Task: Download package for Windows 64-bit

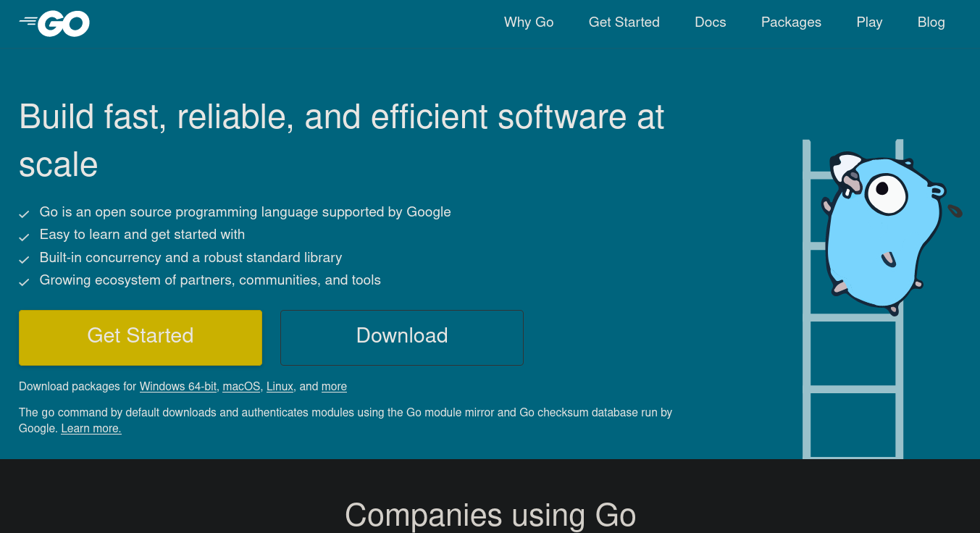Action: point(178,387)
